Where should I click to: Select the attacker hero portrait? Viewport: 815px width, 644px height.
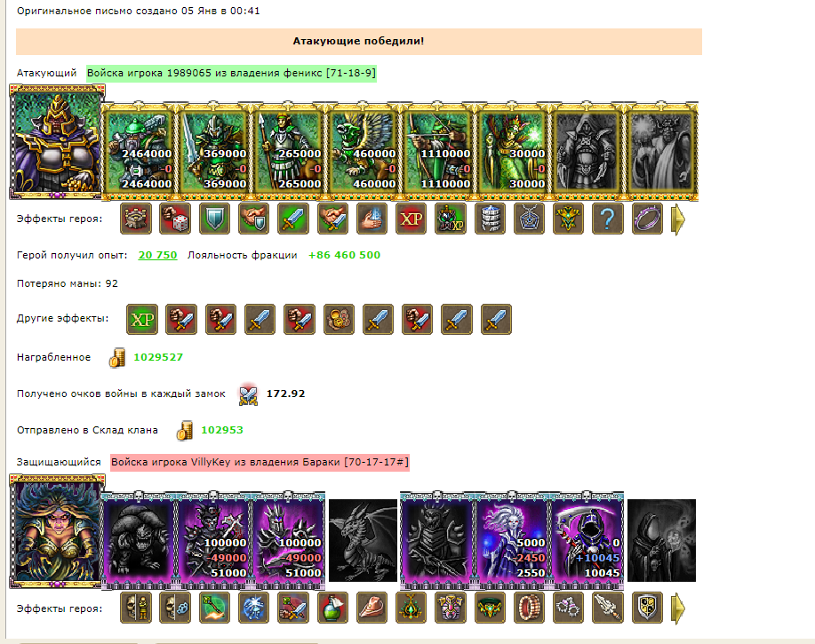[x=57, y=142]
